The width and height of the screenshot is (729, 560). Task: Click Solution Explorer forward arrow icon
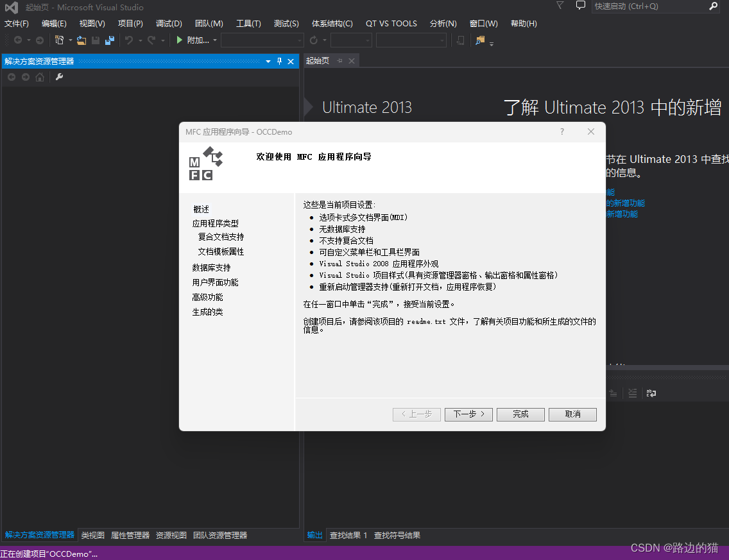click(26, 77)
